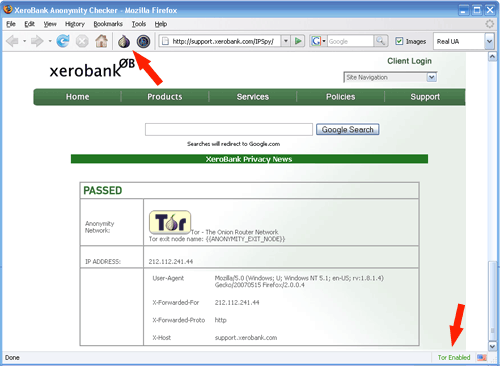Click the Stop loading icon
Image resolution: width=500 pixels, height=366 pixels.
pos(82,41)
